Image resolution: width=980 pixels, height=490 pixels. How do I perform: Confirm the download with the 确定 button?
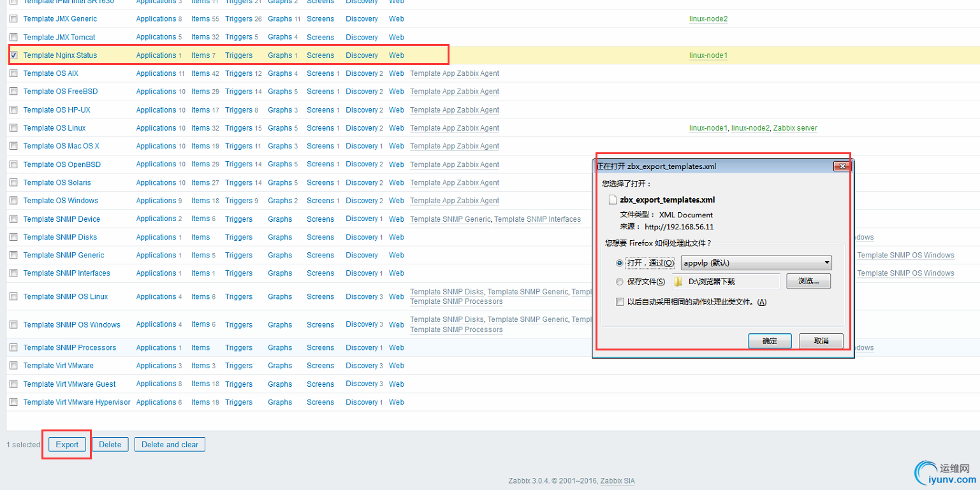[770, 341]
